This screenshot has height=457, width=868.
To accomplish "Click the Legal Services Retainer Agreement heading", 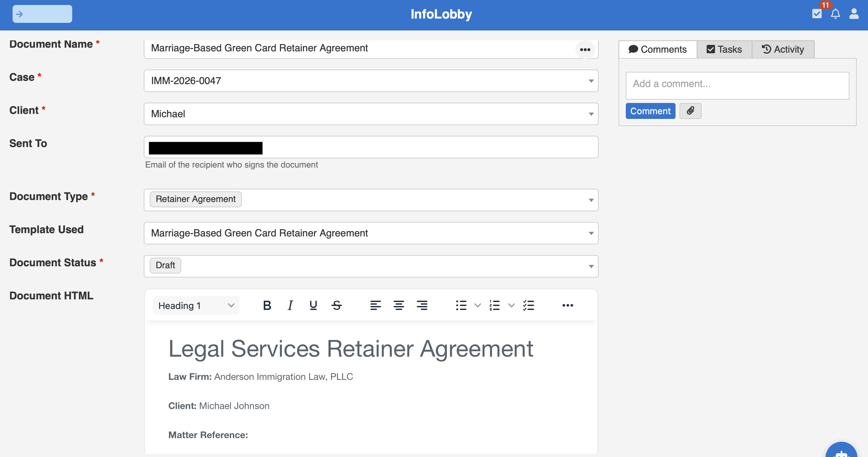I will [x=351, y=349].
